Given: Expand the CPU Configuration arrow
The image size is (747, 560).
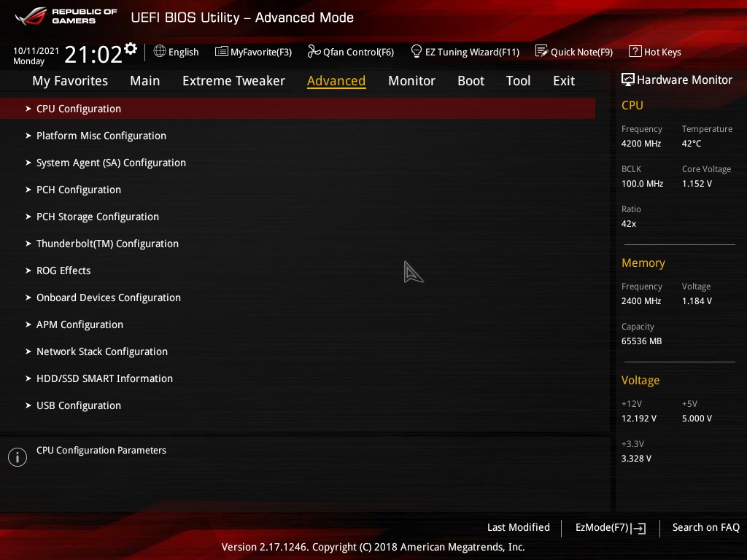Looking at the screenshot, I should pos(28,109).
